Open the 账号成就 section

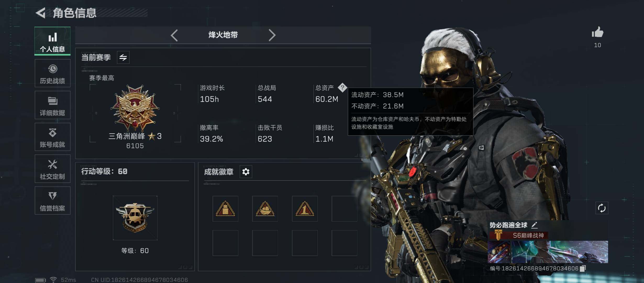pos(52,137)
